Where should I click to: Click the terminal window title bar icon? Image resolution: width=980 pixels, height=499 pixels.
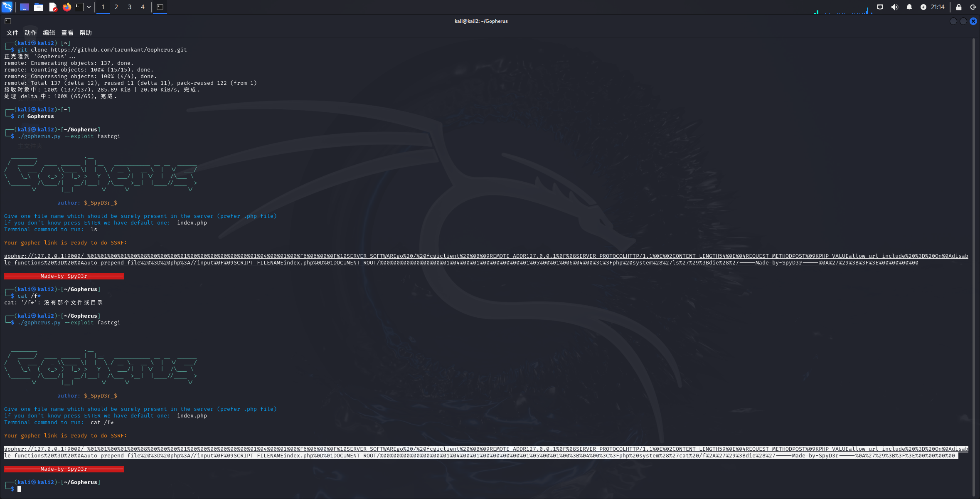tap(8, 21)
